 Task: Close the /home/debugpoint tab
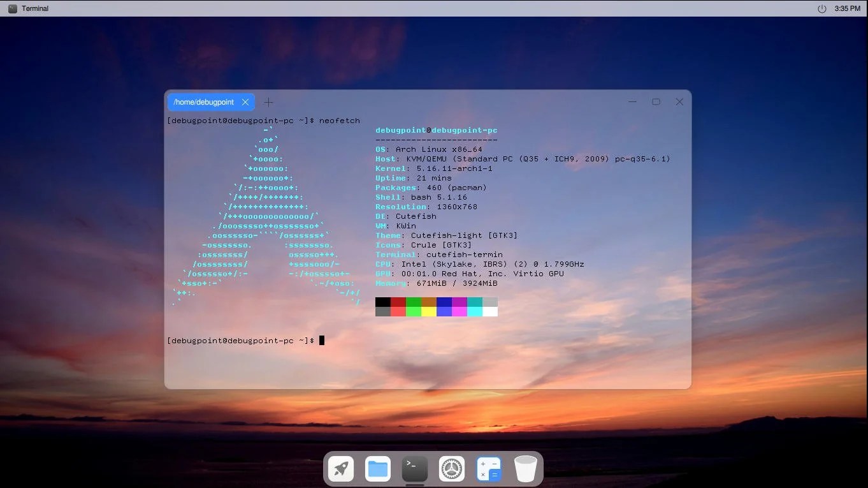click(x=245, y=102)
